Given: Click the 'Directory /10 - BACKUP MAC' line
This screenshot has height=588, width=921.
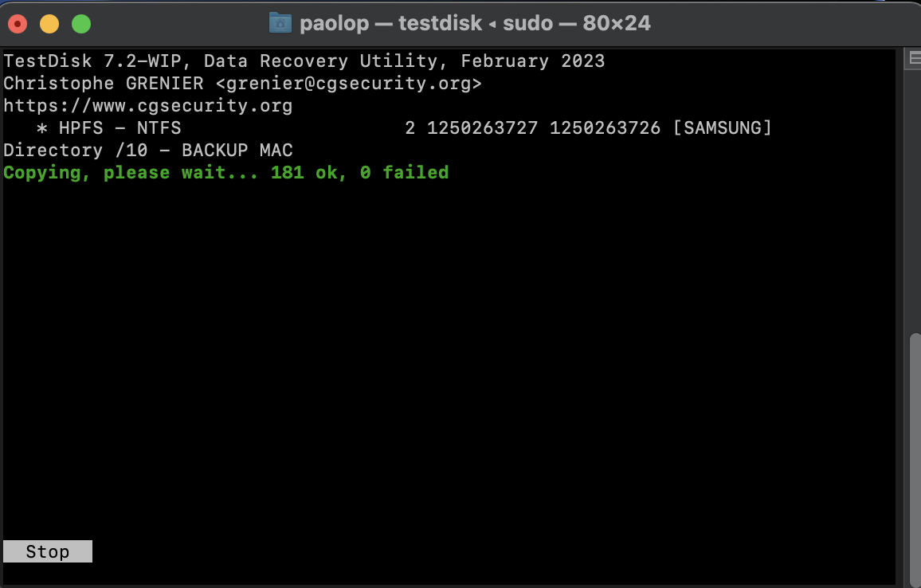Looking at the screenshot, I should click(148, 151).
